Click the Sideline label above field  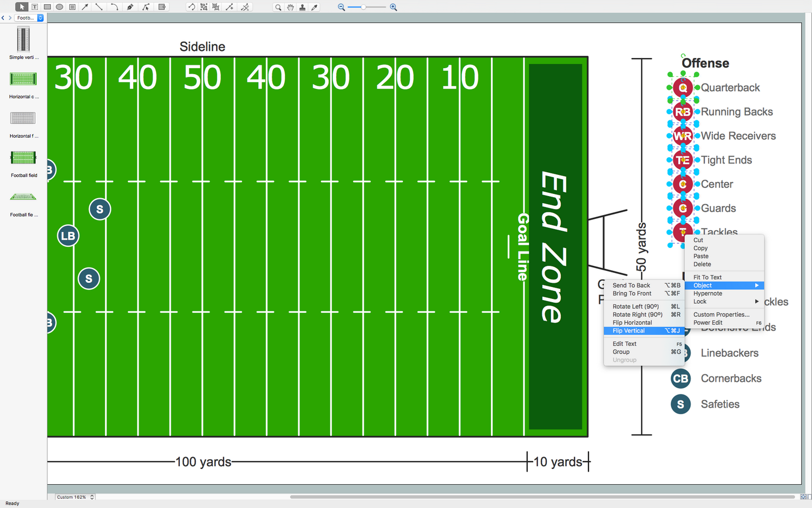click(x=202, y=47)
